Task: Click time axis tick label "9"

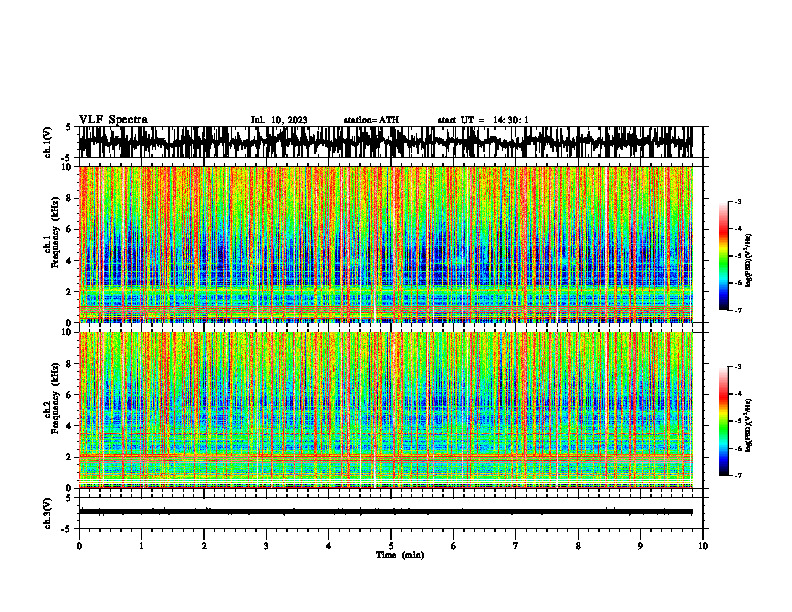Action: (640, 546)
